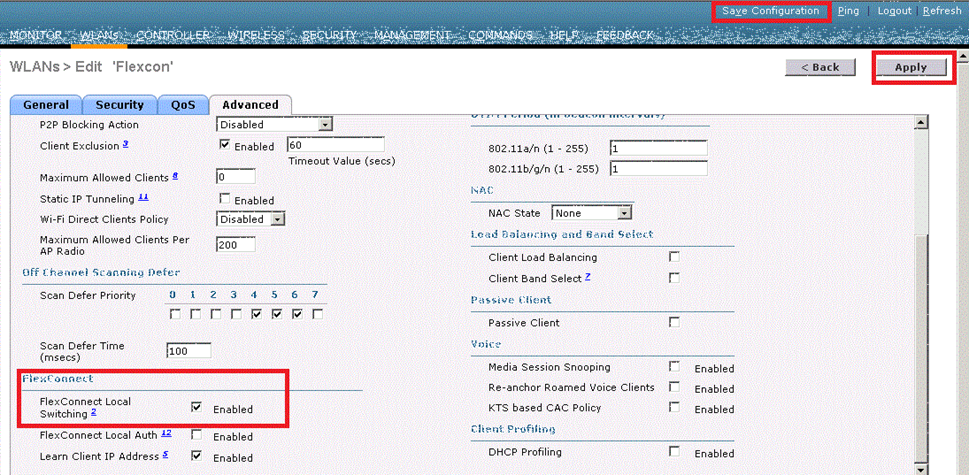Toggle FlexConnect Local Switching checkbox
The height and width of the screenshot is (475, 969).
(197, 407)
